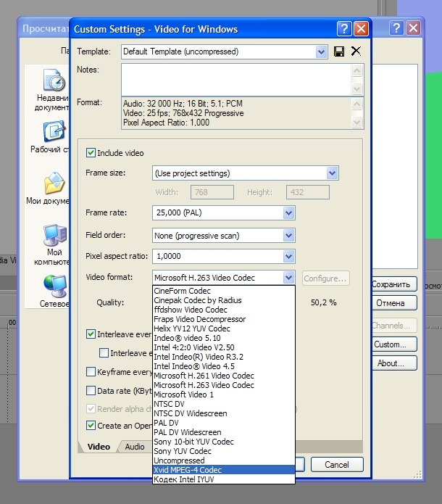
Task: Select Microsoft Video 1
Action: pos(224,394)
